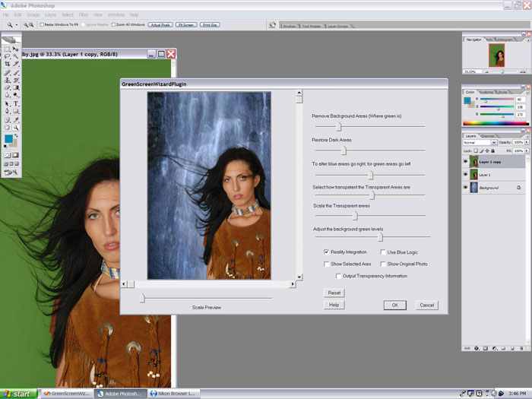Enable Reality Integration checkbox
Viewport: 532px width, 399px height.
point(326,252)
